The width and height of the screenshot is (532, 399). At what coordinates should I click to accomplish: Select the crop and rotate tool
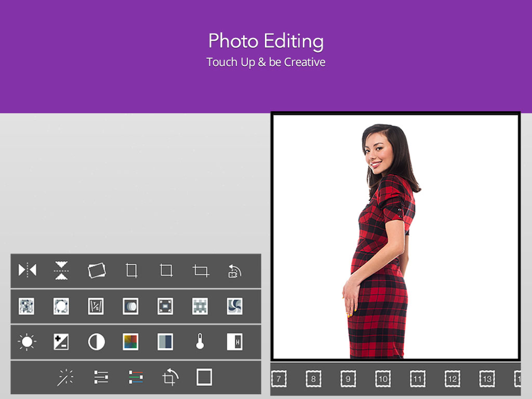(x=170, y=378)
